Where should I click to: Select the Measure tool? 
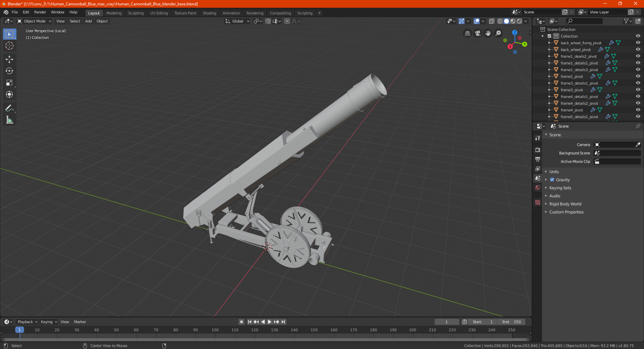[x=9, y=120]
